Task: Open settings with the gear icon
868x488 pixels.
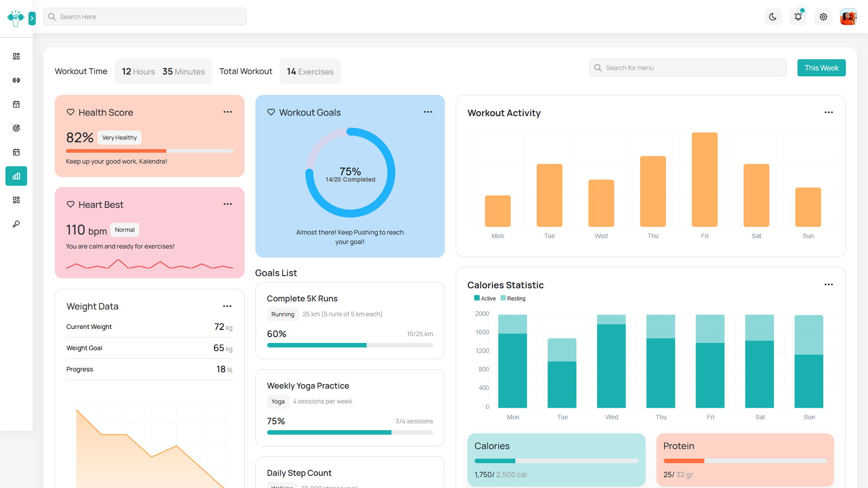Action: (x=823, y=17)
